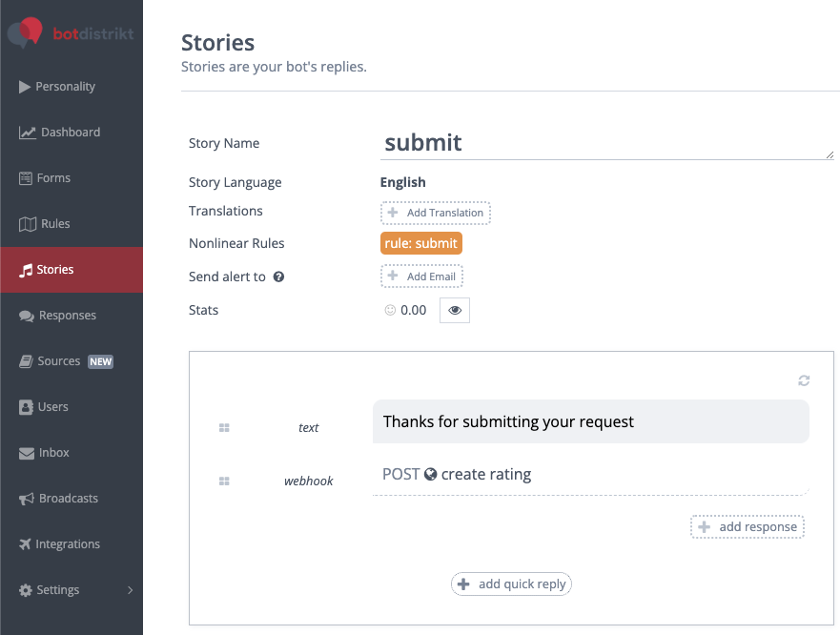Screen dimensions: 840x635
Task: Expand the Settings submenu chevron
Action: click(x=131, y=590)
